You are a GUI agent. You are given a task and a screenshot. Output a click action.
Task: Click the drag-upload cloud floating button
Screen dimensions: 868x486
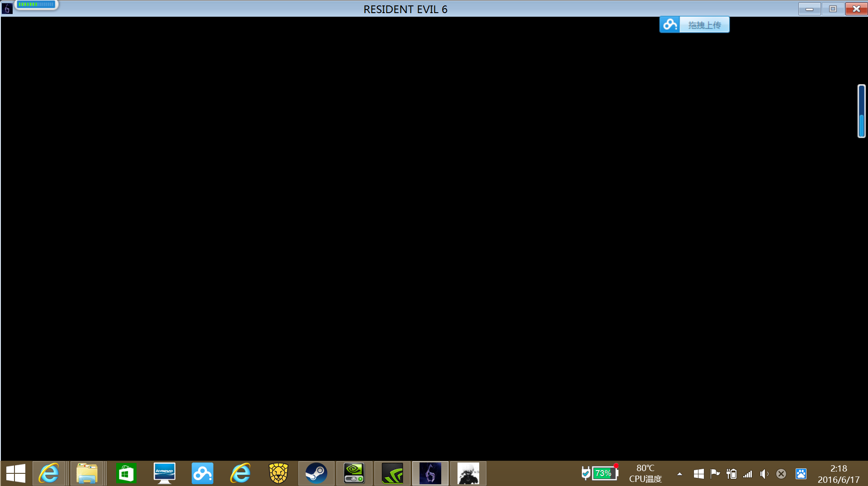[694, 25]
